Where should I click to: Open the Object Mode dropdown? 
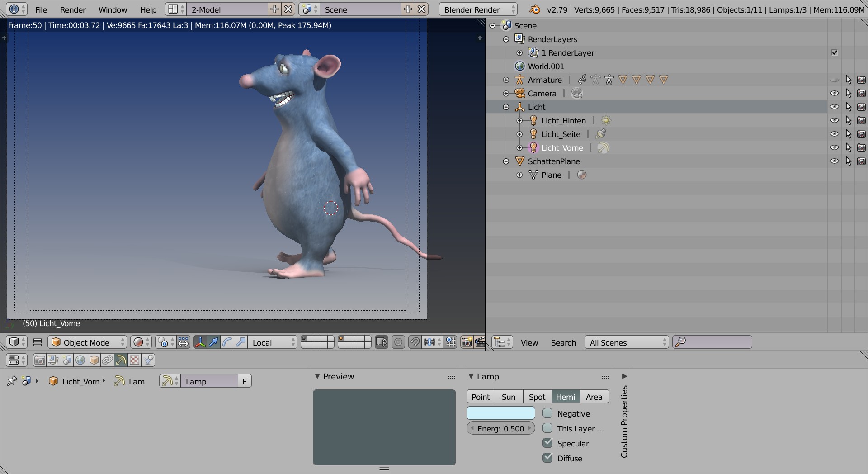[87, 342]
